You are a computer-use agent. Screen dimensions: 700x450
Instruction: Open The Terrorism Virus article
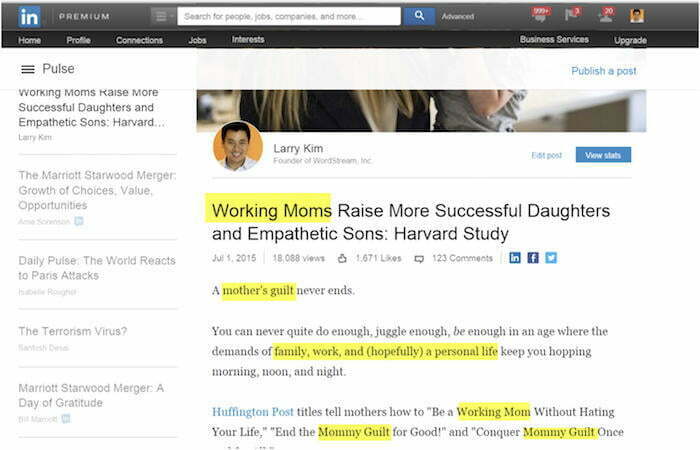pyautogui.click(x=72, y=331)
